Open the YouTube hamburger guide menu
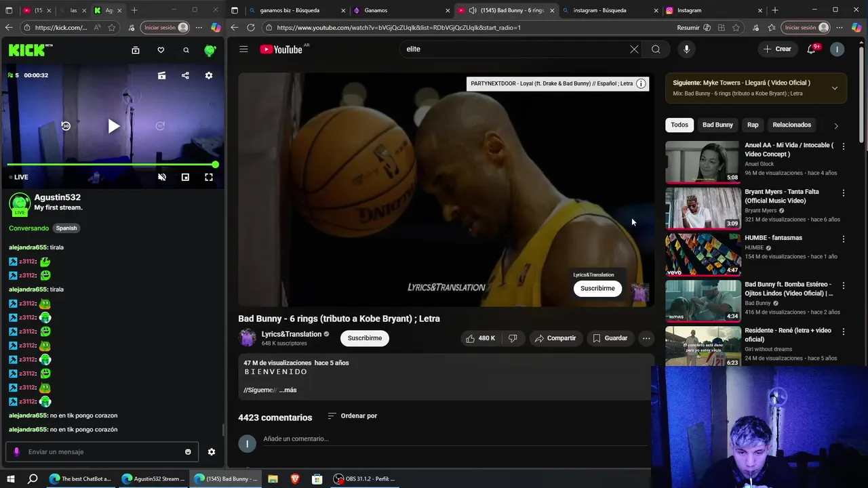Viewport: 868px width, 488px height. pyautogui.click(x=243, y=49)
